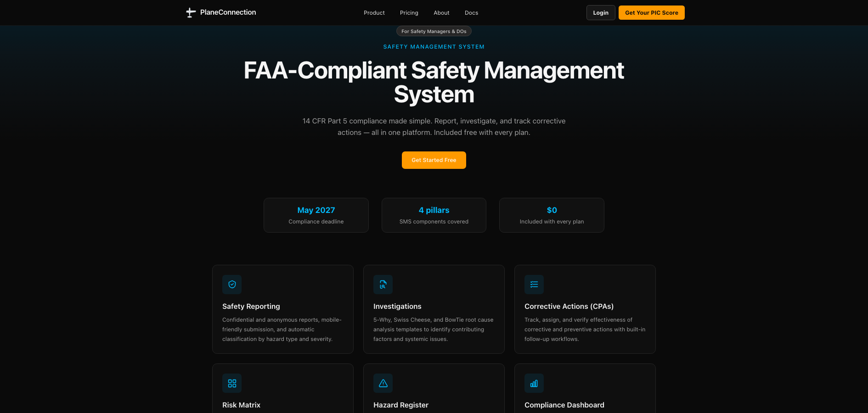
Task: Click the Get Started Free button
Action: pos(434,160)
